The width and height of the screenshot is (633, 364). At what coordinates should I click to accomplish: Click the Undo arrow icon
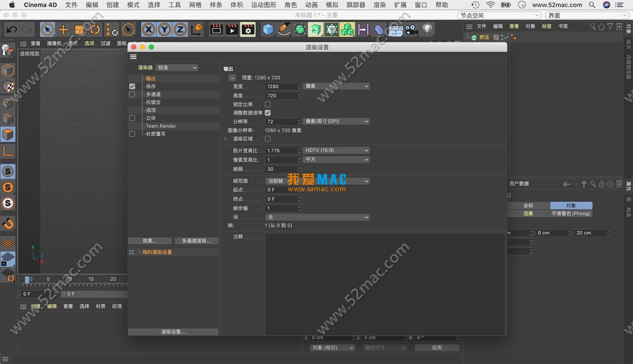12,30
